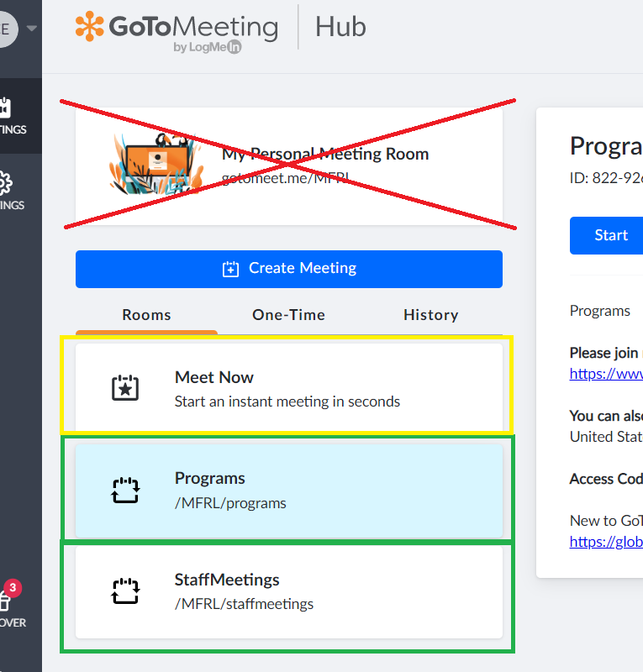Open the Discover gift icon with badge

(5, 600)
